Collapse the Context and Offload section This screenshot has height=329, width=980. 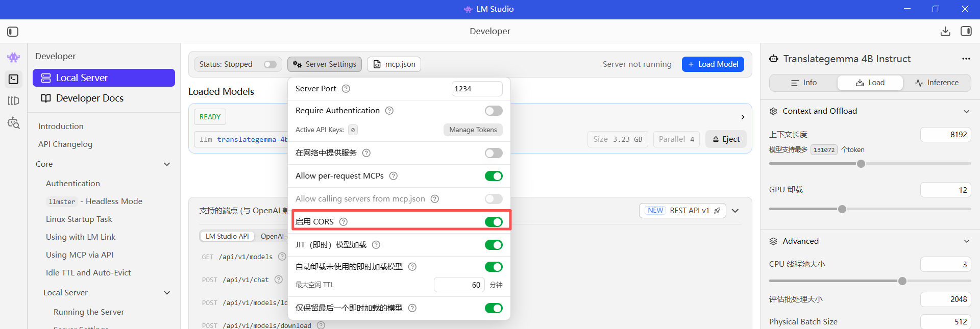tap(966, 111)
